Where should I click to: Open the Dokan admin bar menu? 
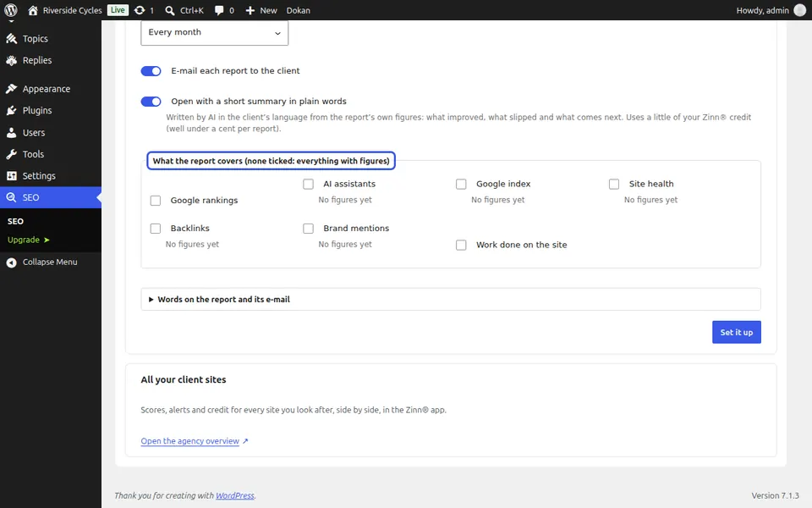pyautogui.click(x=299, y=10)
